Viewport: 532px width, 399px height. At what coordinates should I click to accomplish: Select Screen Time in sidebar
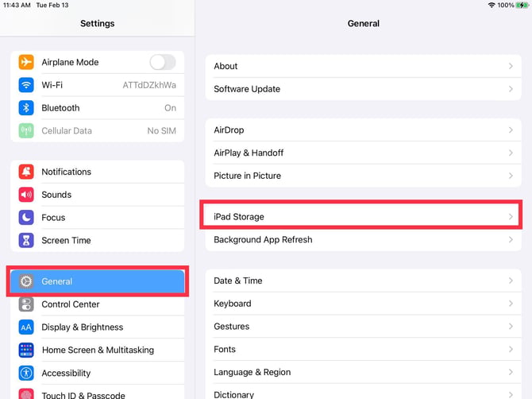click(x=98, y=240)
